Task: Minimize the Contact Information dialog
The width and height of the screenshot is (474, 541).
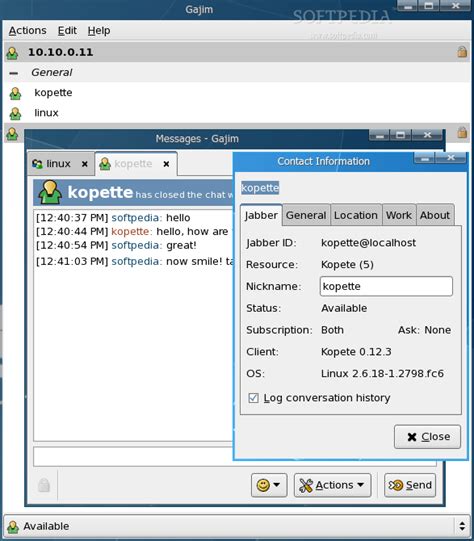Action: point(425,158)
